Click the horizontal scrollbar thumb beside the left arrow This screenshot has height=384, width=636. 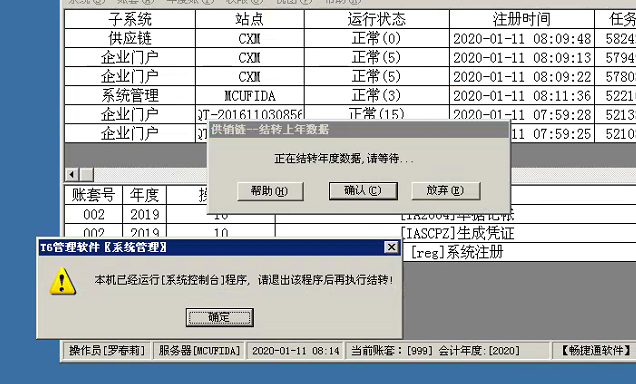click(86, 175)
